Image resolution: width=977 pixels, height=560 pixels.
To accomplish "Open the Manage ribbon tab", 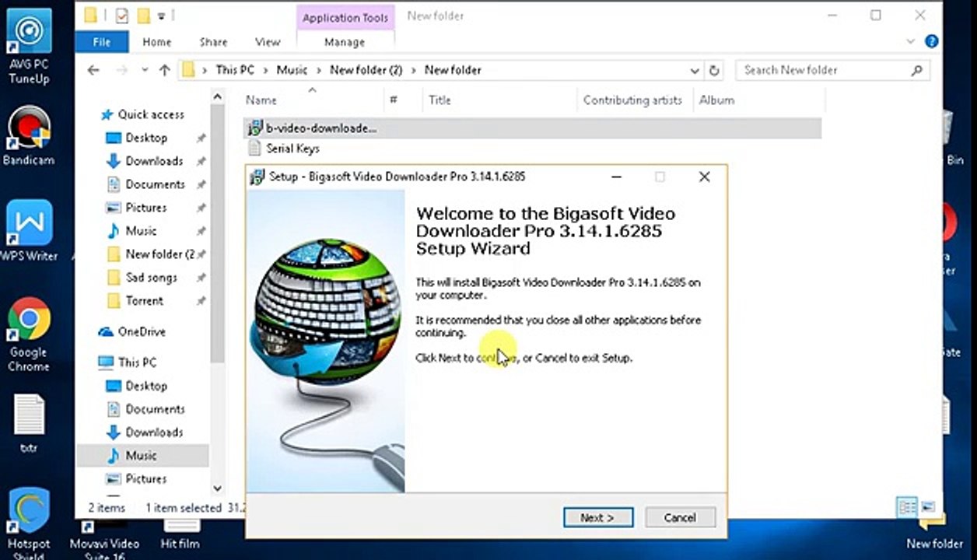I will (x=345, y=42).
